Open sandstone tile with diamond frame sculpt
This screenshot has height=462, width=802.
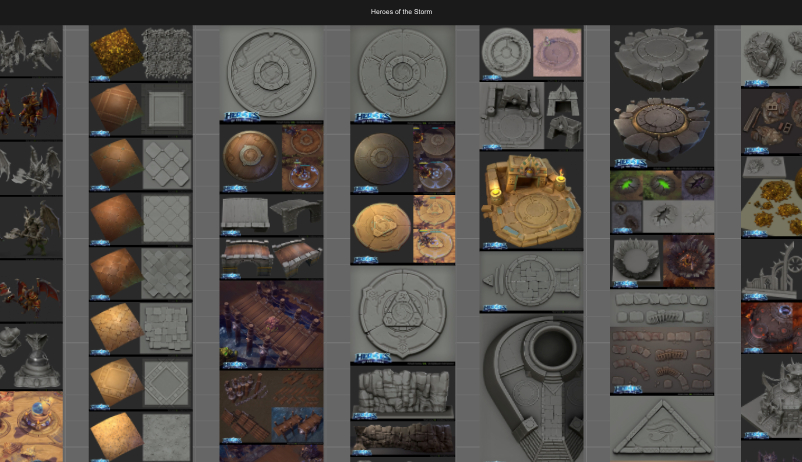point(141,383)
